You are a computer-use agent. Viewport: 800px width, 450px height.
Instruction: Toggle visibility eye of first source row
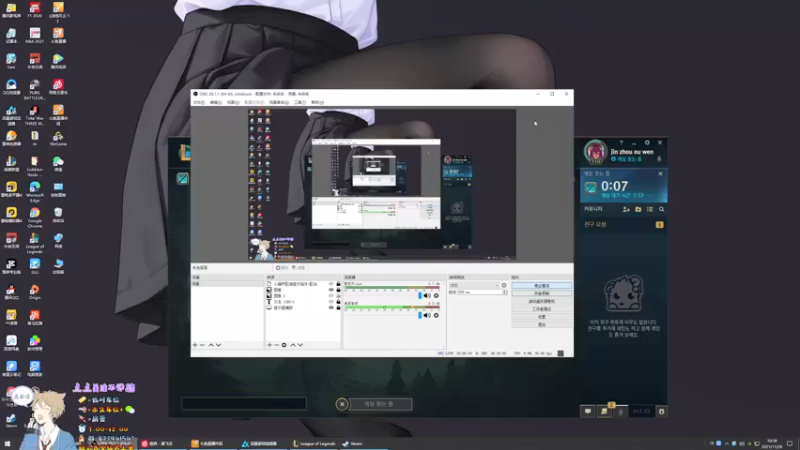(x=331, y=284)
